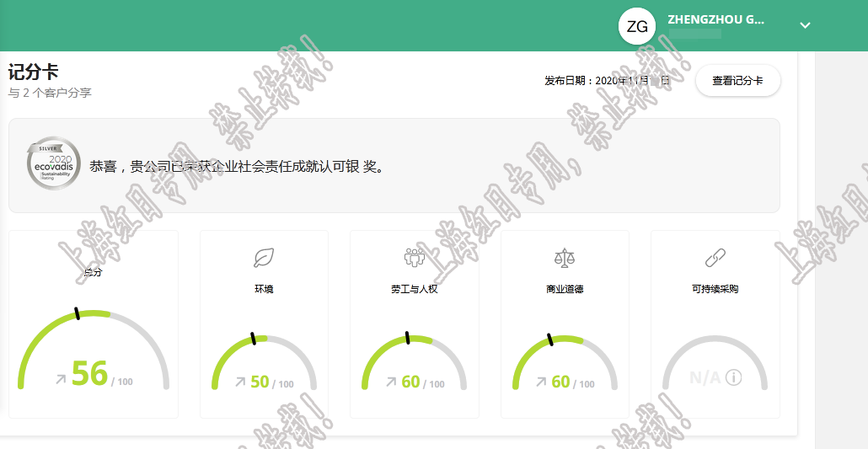The width and height of the screenshot is (868, 449).
Task: Click the EcoVadis 2020 silver medal badge
Action: pos(54,164)
